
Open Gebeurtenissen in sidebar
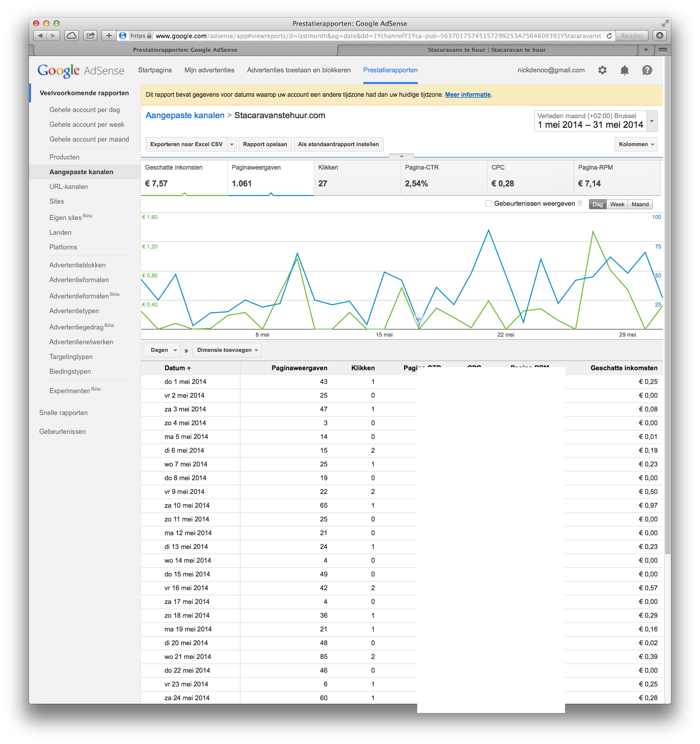[62, 431]
